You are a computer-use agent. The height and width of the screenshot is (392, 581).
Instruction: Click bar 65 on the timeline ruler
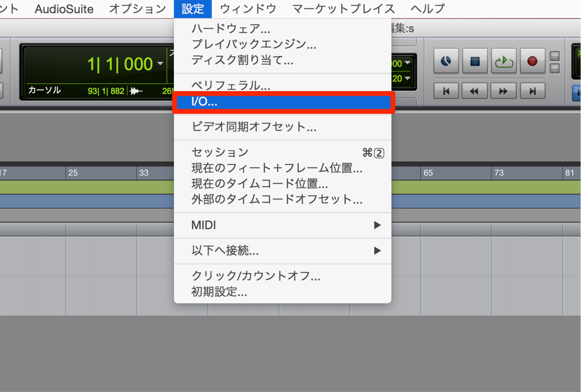[x=428, y=173]
